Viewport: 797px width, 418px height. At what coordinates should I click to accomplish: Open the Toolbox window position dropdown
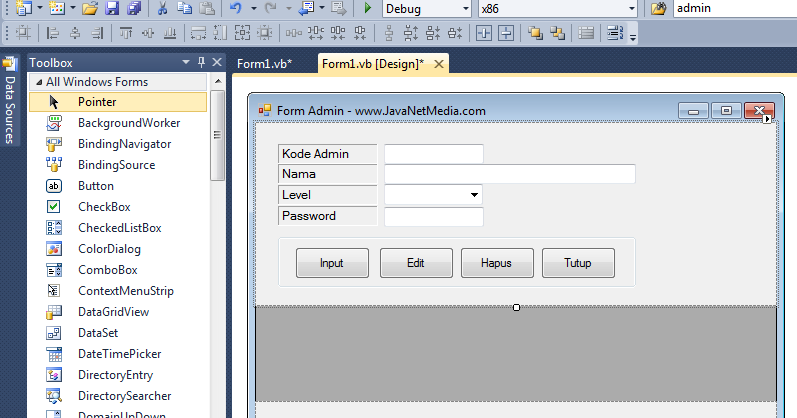pyautogui.click(x=186, y=62)
